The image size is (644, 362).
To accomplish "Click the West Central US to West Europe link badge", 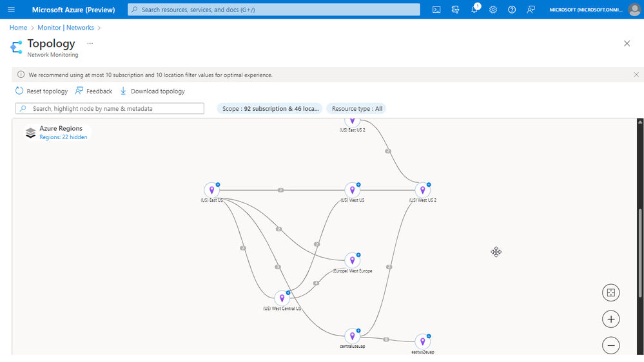I will tap(316, 283).
